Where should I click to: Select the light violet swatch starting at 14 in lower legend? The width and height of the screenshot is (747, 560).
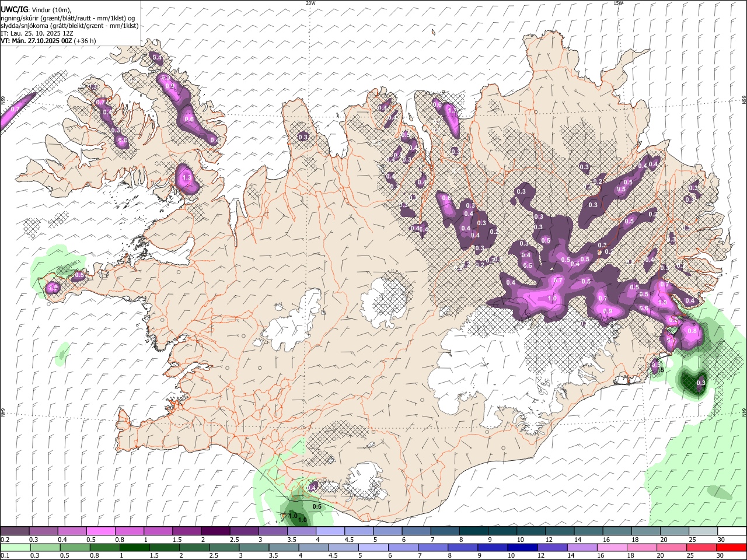[582, 548]
